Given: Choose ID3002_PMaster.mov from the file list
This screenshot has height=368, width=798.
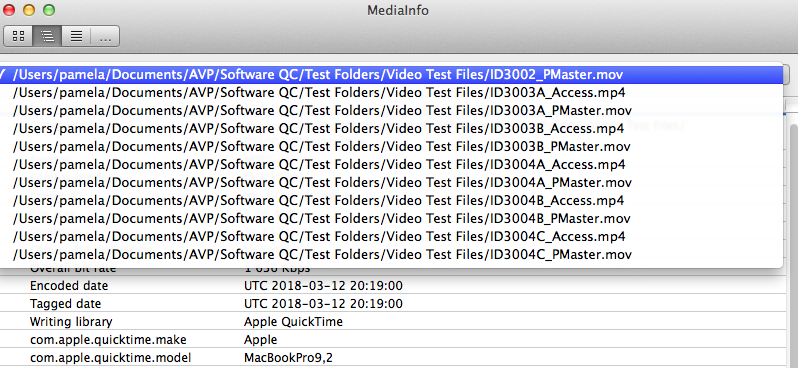Looking at the screenshot, I should pos(391,75).
